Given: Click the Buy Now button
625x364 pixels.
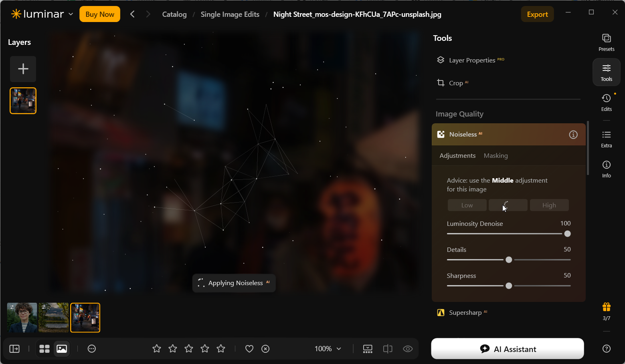Looking at the screenshot, I should click(x=100, y=14).
